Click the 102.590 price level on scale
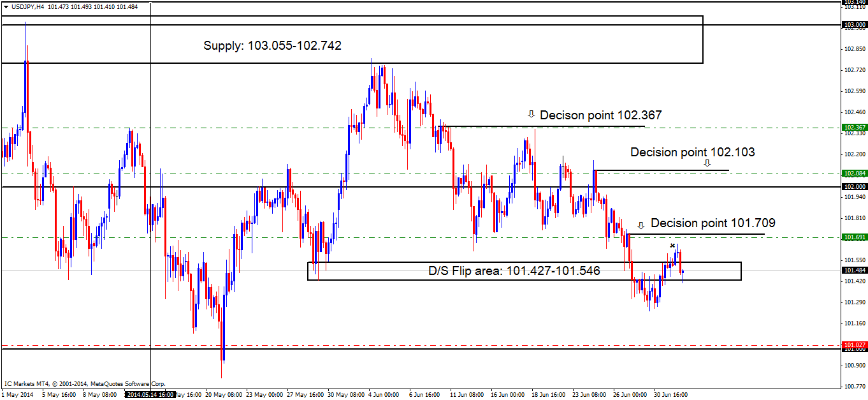The image size is (868, 400). [x=855, y=91]
